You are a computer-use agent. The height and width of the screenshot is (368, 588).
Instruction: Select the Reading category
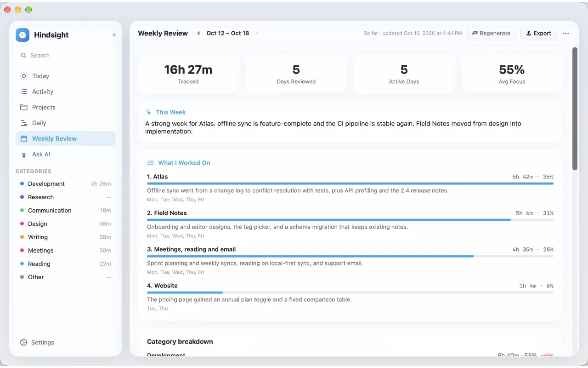coord(66,264)
